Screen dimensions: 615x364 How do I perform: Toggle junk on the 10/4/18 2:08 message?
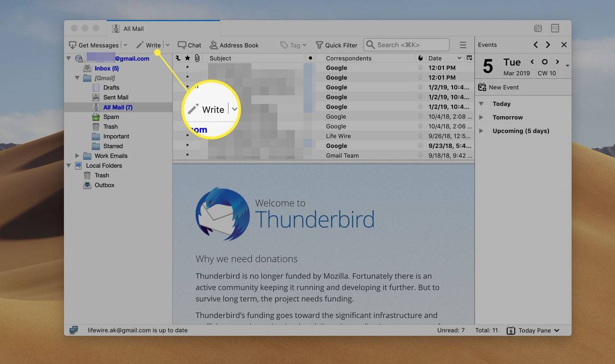point(420,116)
